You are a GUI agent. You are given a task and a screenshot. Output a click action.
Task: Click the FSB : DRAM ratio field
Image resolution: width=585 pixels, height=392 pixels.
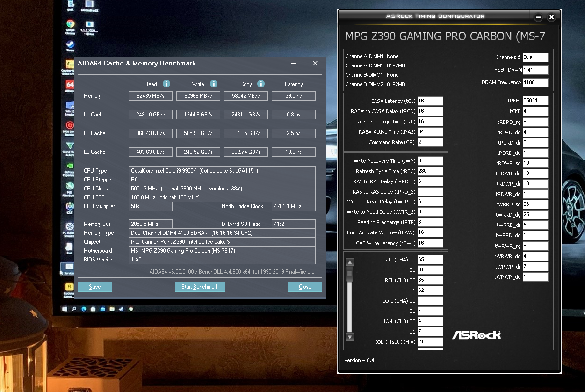pos(535,70)
